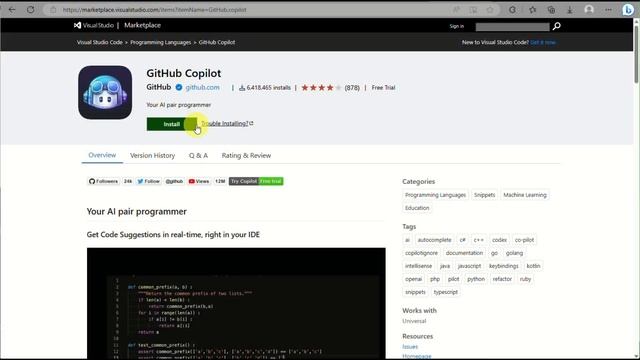Image resolution: width=640 pixels, height=360 pixels.
Task: Go back using the browser back arrow
Action: click(12, 9)
